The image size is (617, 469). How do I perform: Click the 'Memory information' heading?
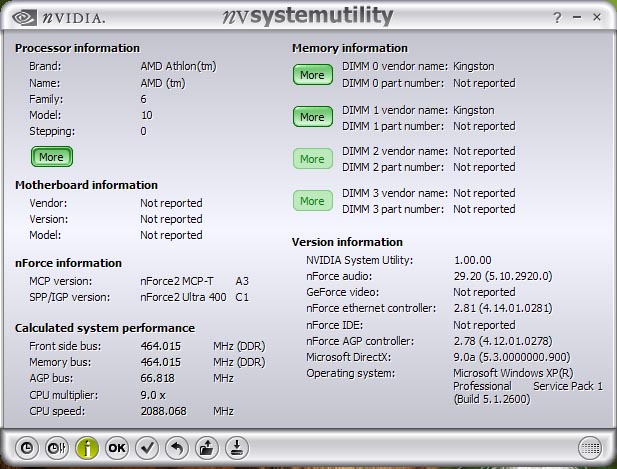point(350,48)
